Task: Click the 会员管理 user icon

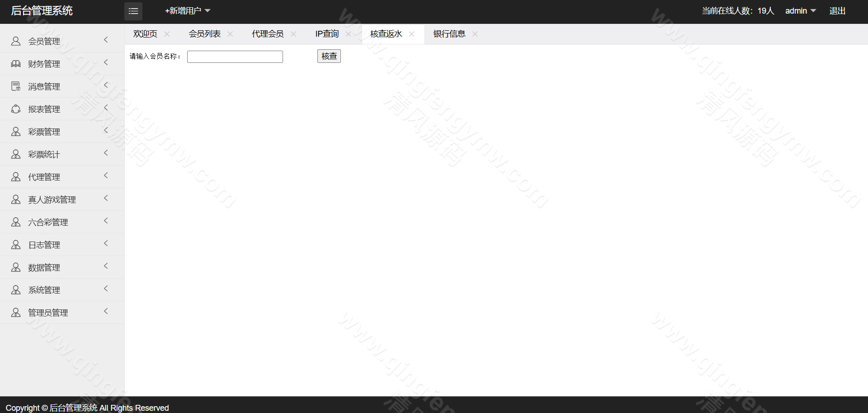Action: [16, 41]
